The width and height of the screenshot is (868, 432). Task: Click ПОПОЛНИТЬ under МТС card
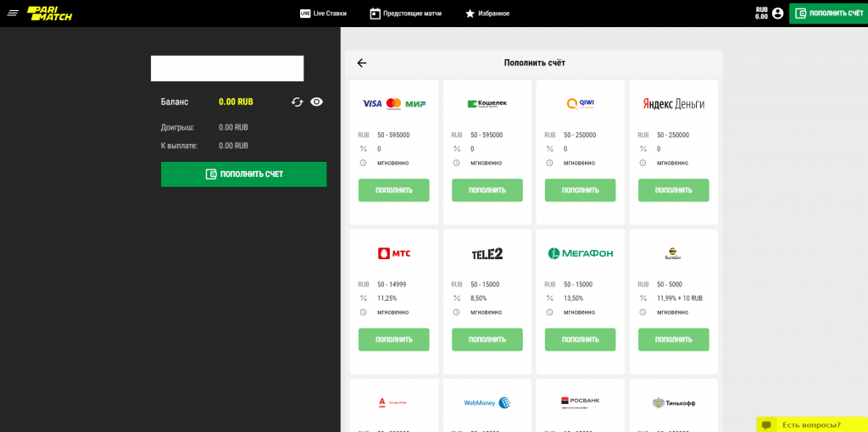[x=393, y=340]
